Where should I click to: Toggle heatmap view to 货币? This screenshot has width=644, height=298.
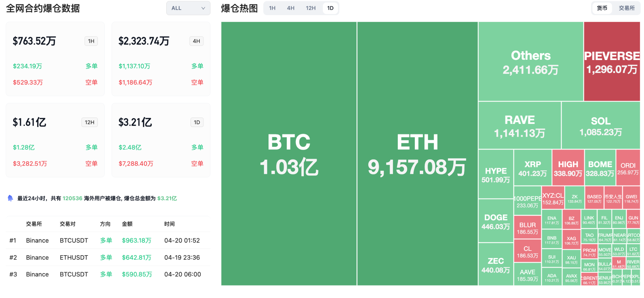click(x=602, y=8)
